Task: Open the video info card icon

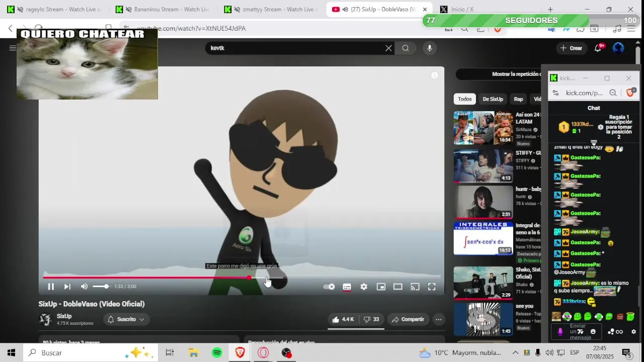Action: (x=435, y=75)
